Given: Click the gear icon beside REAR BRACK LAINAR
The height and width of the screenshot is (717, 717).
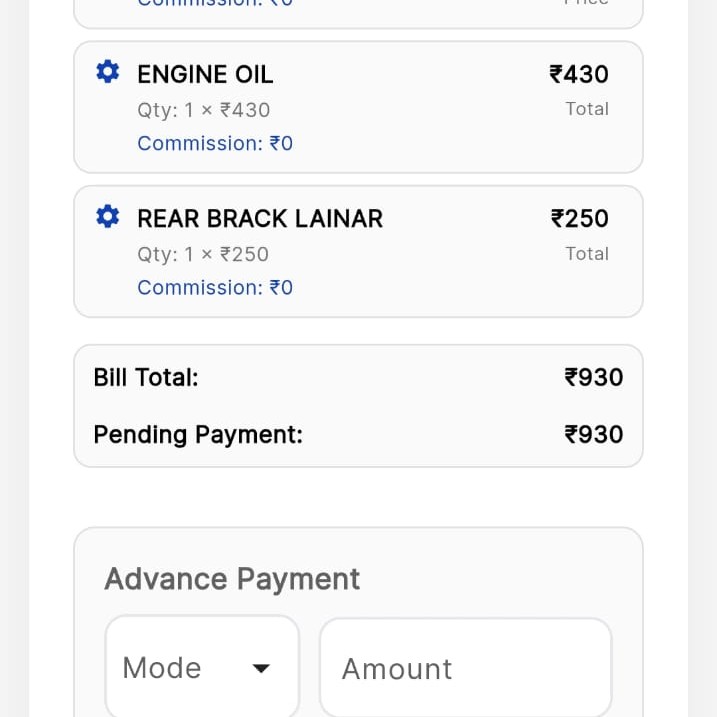Looking at the screenshot, I should click(x=107, y=217).
